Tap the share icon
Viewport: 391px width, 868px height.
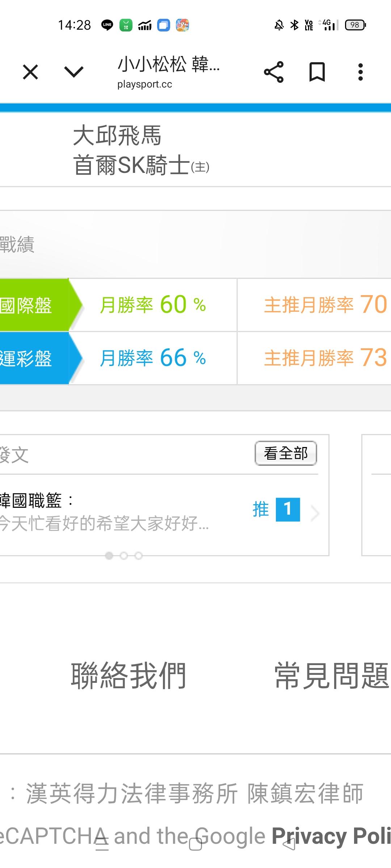(x=274, y=72)
